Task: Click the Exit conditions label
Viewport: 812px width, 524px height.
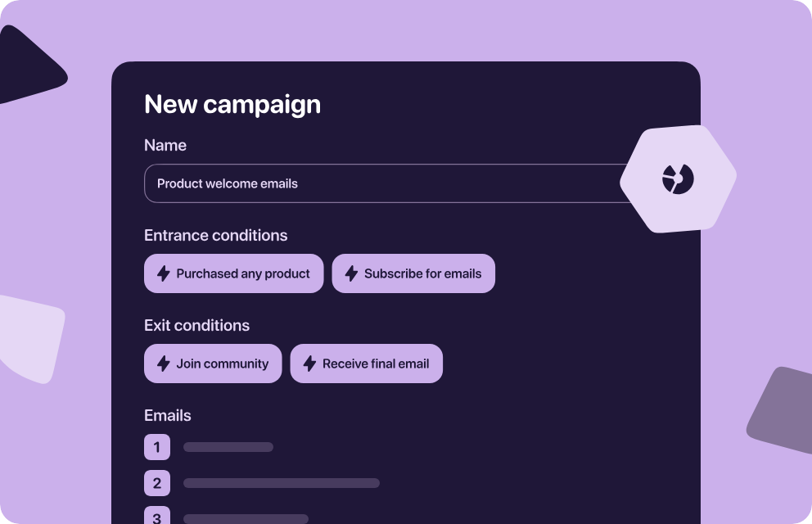Action: point(196,326)
